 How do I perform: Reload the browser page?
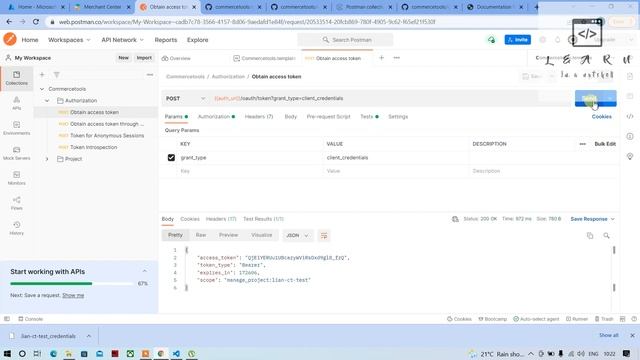click(x=36, y=22)
